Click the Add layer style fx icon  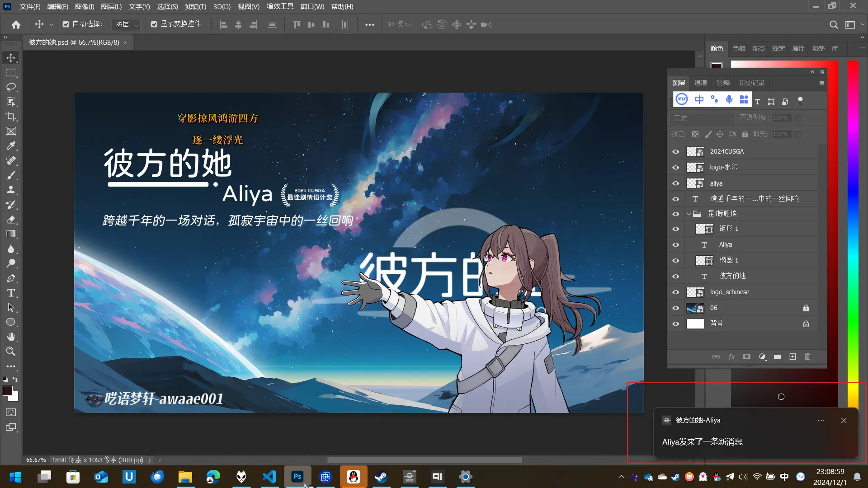tap(731, 357)
